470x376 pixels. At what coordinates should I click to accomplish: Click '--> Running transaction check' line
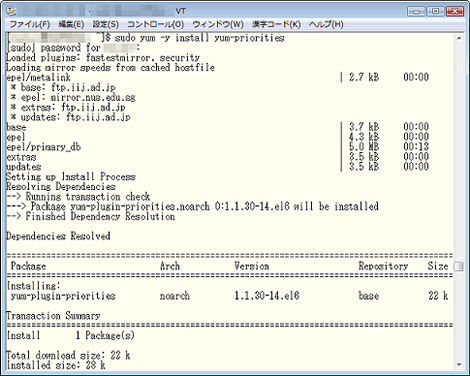[78, 197]
